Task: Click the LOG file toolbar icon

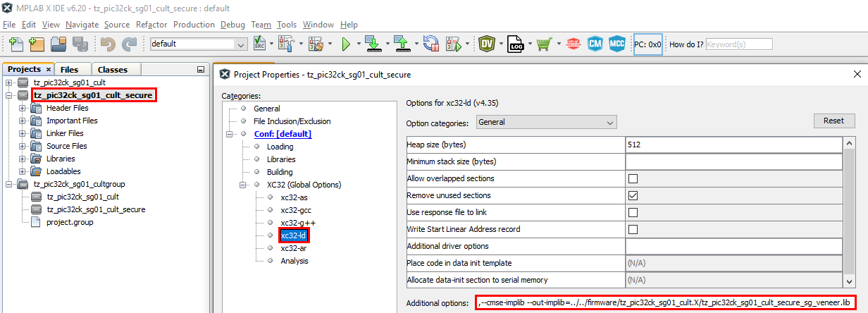Action: (516, 44)
